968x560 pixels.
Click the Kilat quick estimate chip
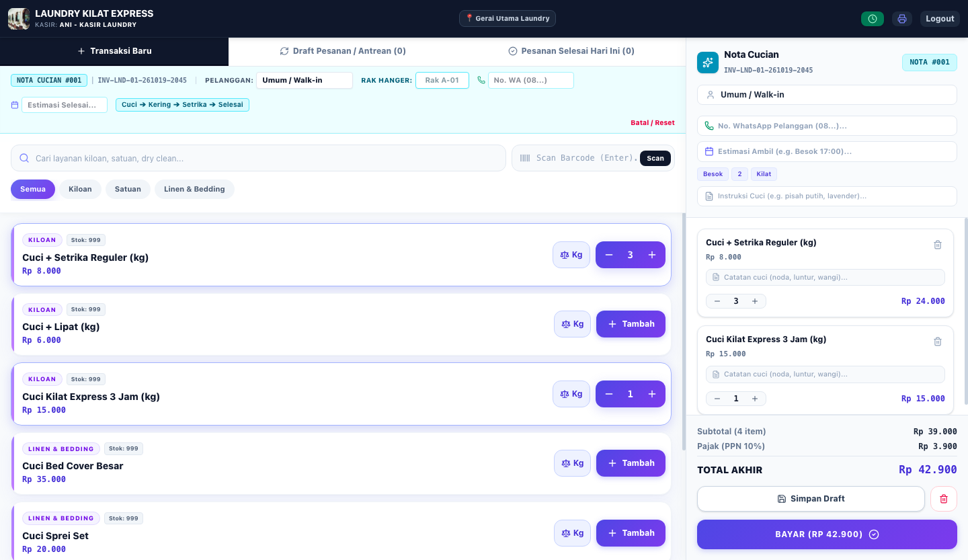[764, 174]
